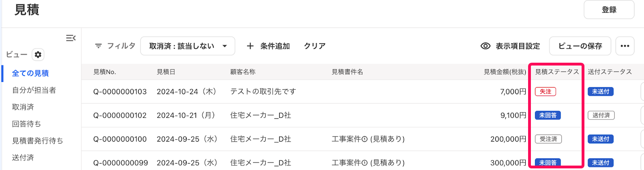Select the 全ての見積 view
Viewport: 644px width, 170px height.
tap(30, 73)
